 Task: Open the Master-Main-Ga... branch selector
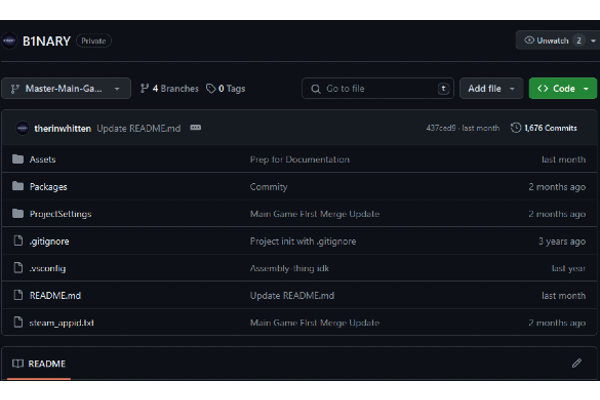66,89
